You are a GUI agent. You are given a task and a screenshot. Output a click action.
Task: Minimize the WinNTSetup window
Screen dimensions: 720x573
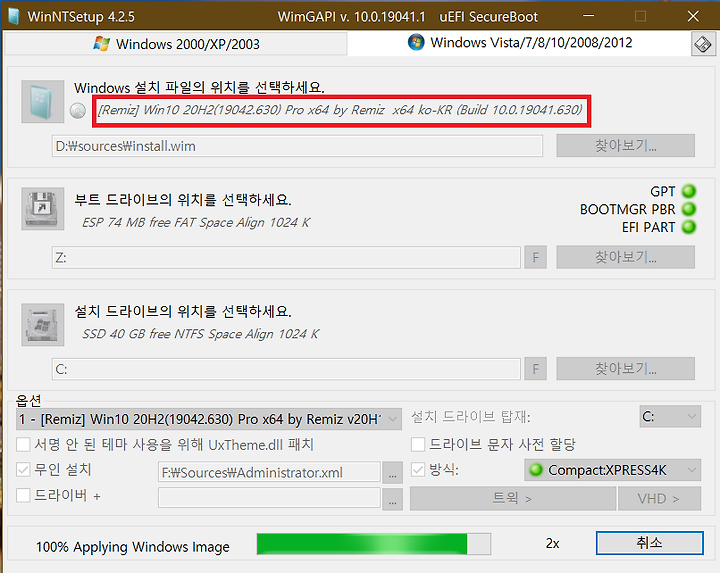588,16
